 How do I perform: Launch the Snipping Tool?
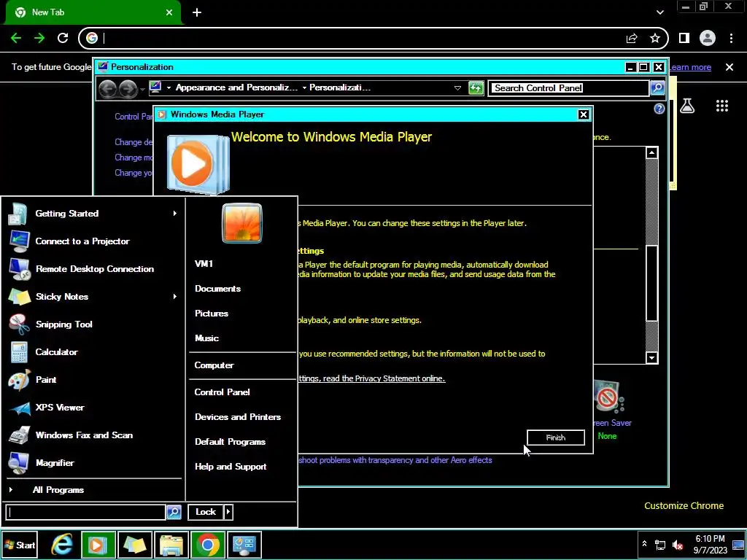pyautogui.click(x=93, y=324)
